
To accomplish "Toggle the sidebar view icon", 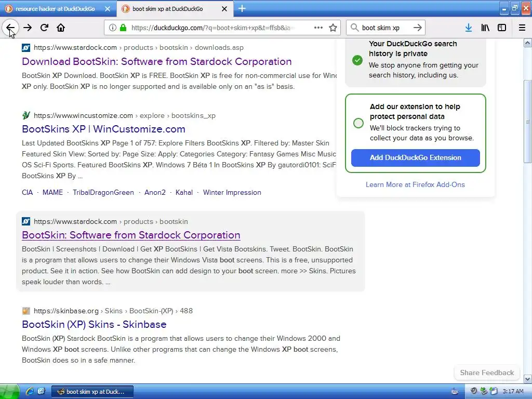I will (502, 28).
